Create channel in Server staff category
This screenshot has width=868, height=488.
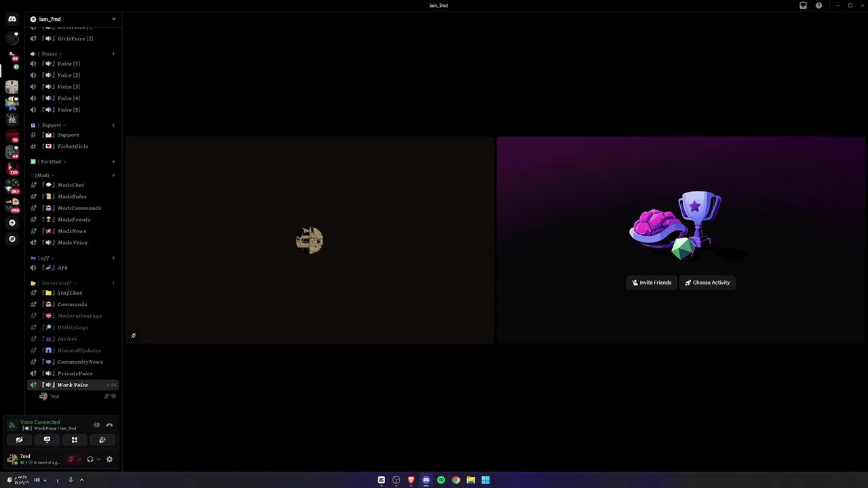[113, 283]
